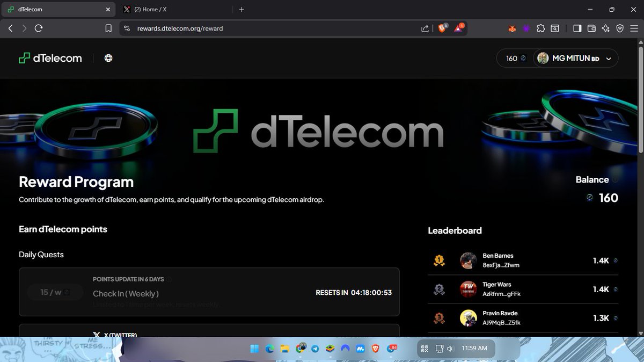Click the 160 points badge in the header

[515, 58]
